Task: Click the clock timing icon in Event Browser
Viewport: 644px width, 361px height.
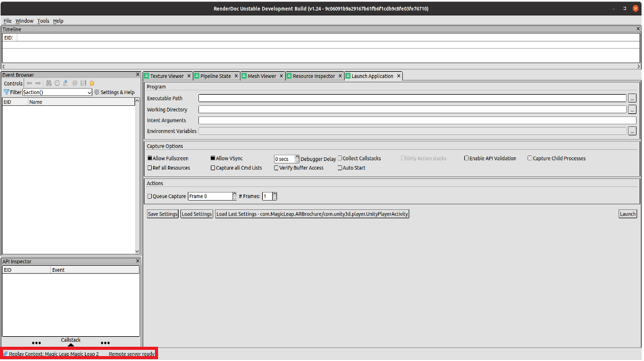Action: pyautogui.click(x=56, y=83)
